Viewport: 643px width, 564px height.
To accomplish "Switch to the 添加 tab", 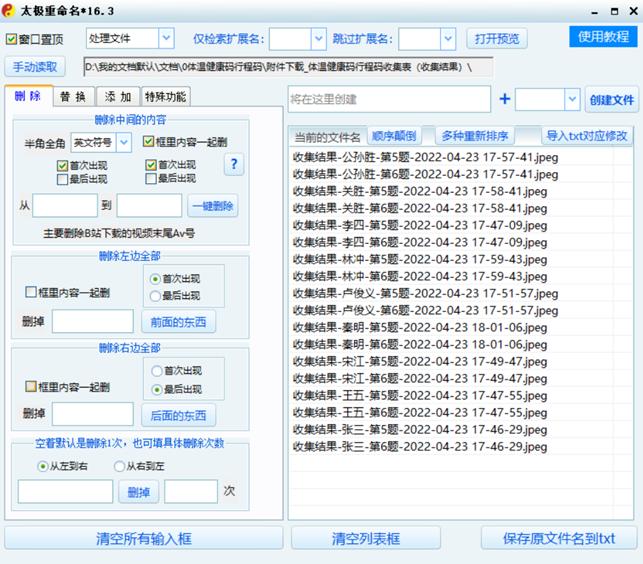I will (x=118, y=97).
